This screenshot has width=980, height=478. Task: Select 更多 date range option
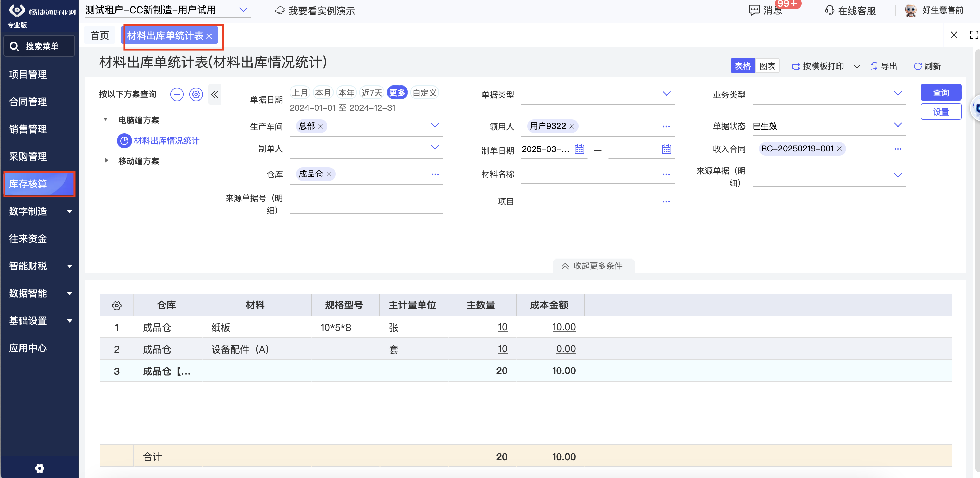click(397, 93)
